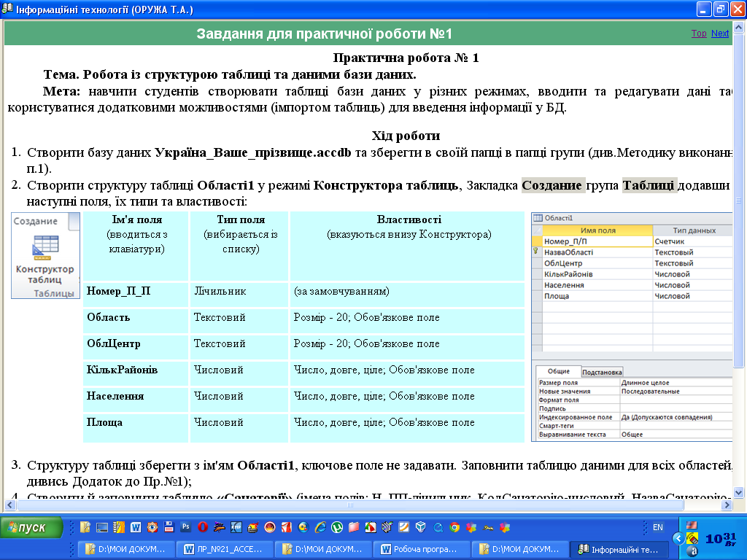The width and height of the screenshot is (747, 560).
Task: Launch Microsoft Word from quick launch
Action: [136, 527]
